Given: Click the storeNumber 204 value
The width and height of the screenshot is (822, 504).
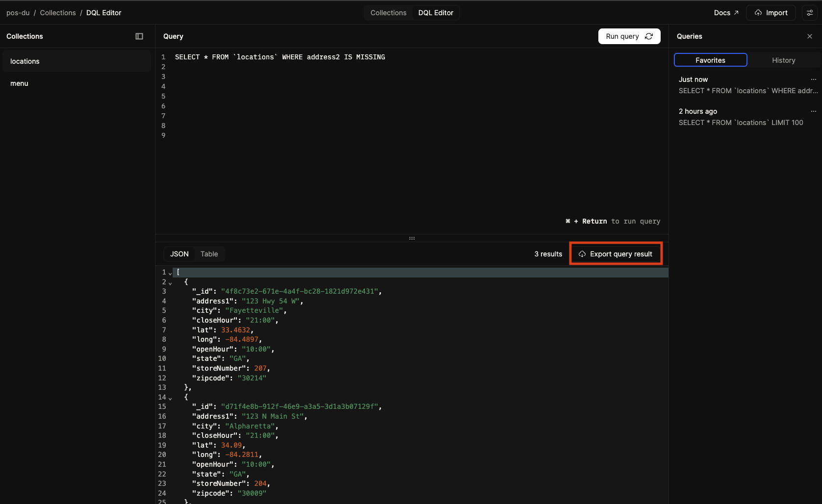Looking at the screenshot, I should pos(260,484).
